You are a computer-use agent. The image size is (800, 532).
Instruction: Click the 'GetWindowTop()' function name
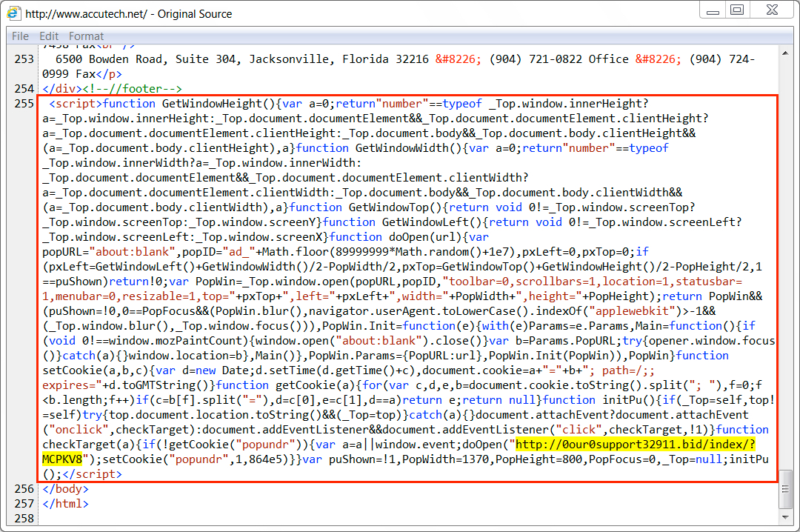[396, 207]
